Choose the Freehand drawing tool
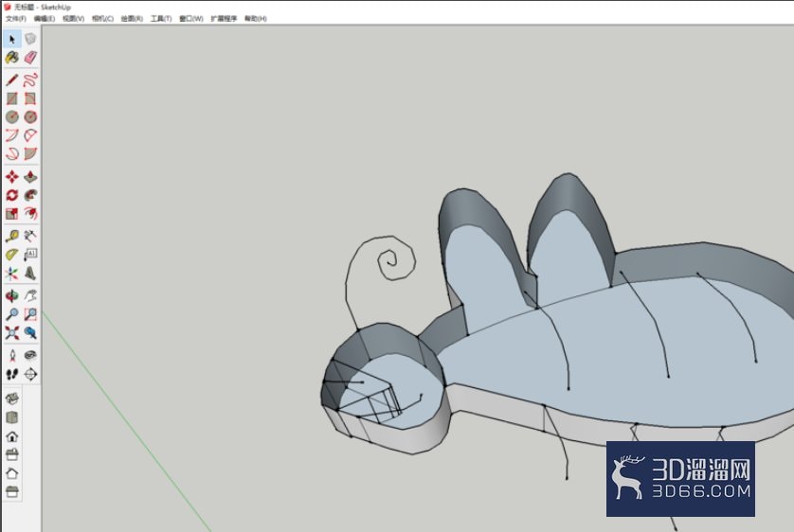 pyautogui.click(x=30, y=80)
